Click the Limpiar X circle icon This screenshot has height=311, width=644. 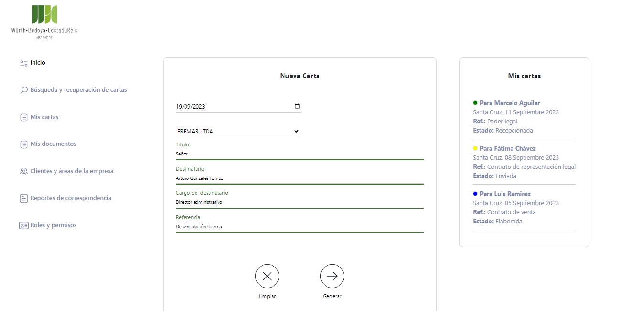tap(267, 276)
